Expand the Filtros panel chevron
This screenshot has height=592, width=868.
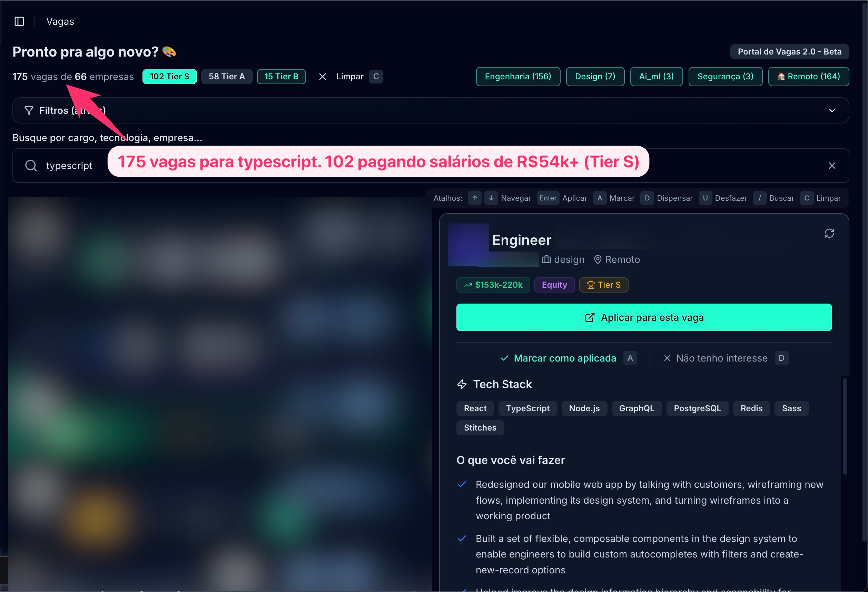(832, 110)
